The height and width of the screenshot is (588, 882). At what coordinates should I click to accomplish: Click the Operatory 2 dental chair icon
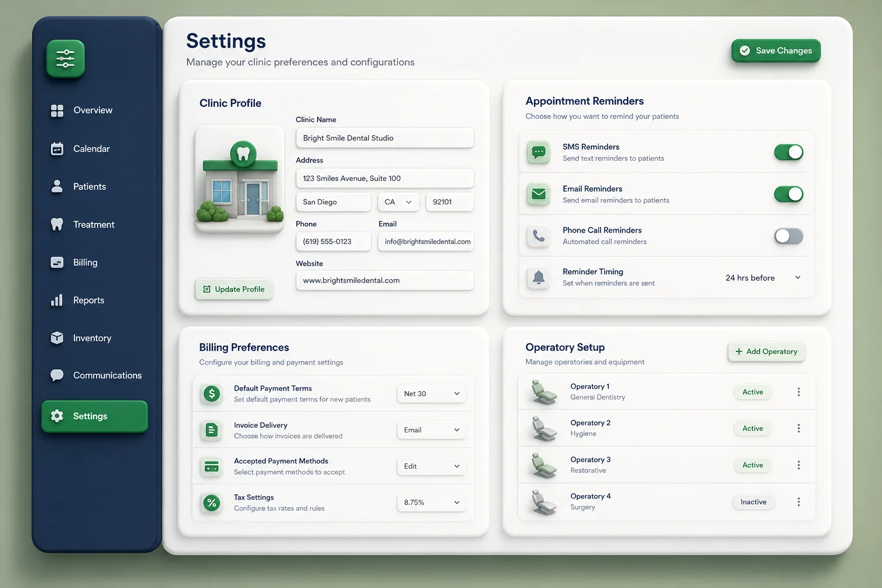click(543, 429)
